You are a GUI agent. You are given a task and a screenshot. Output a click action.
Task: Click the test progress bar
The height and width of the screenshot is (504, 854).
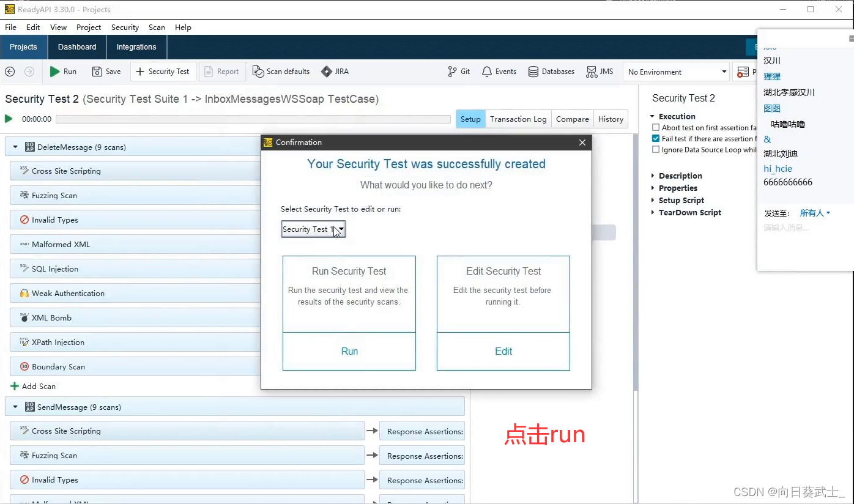[253, 119]
